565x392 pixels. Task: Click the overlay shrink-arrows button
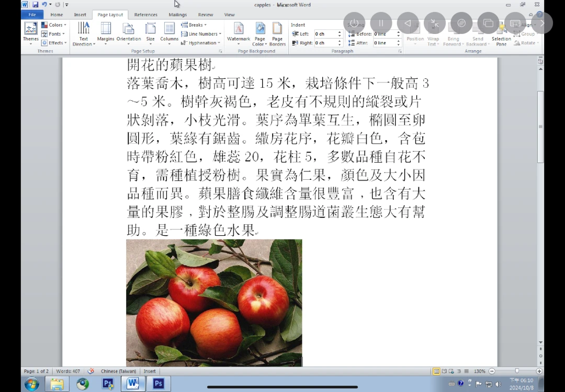point(435,23)
